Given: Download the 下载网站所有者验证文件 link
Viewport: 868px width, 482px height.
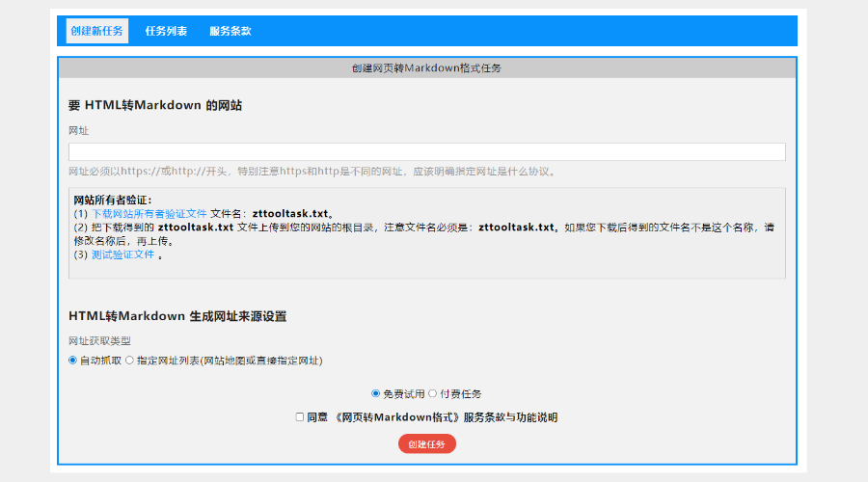Looking at the screenshot, I should pos(149,214).
